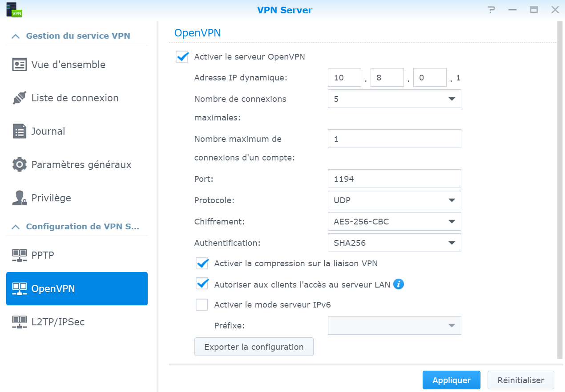Select the OpenVPN sidebar item
Screen dimensions: 565x392
tap(77, 289)
